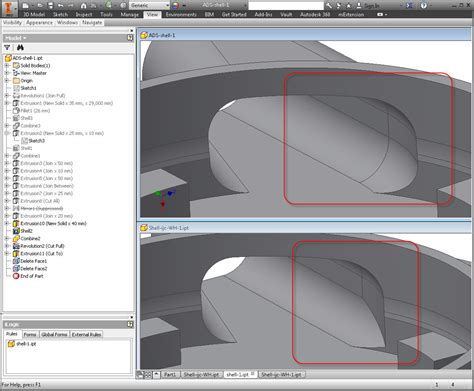The height and width of the screenshot is (391, 474).
Task: Switch to the Part1 document tab
Action: pyautogui.click(x=170, y=375)
